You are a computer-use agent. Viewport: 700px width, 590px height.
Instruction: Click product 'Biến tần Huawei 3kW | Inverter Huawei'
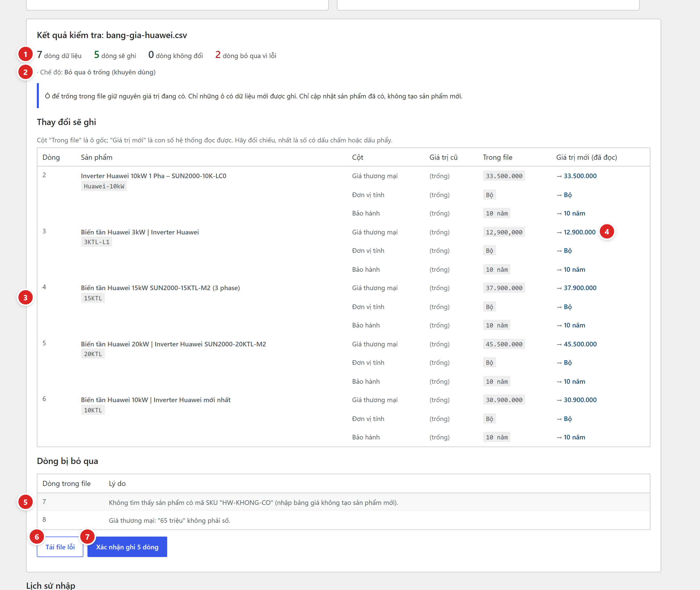point(140,232)
